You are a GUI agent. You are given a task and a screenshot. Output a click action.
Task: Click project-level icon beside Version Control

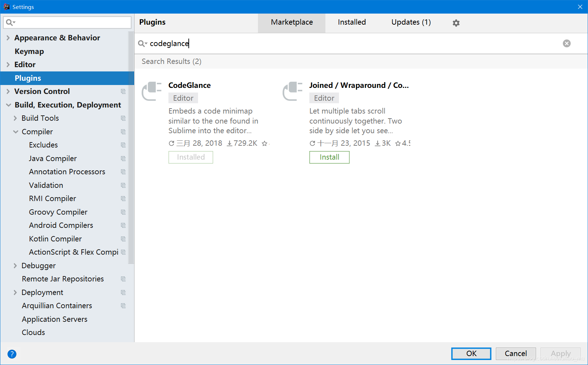(123, 91)
